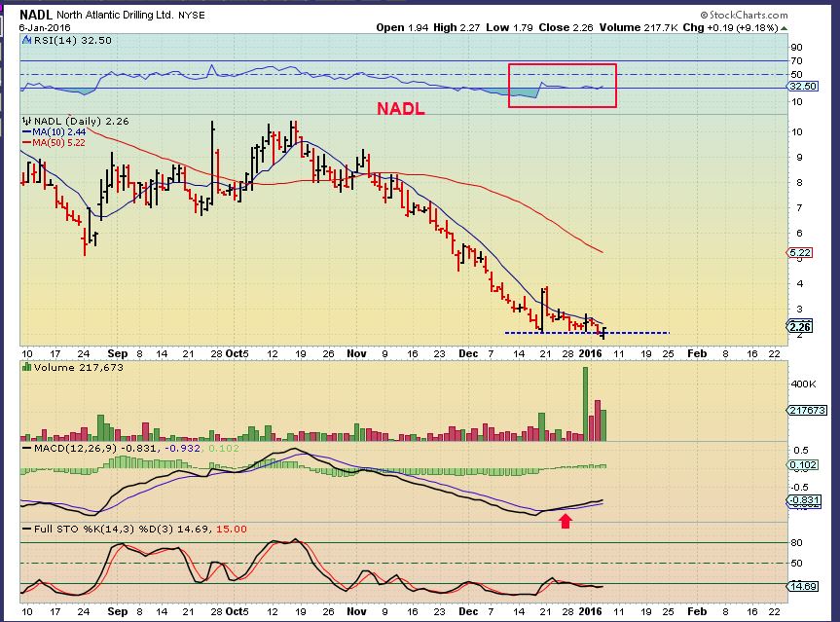Click the MA(50) 5.22 legend text
The height and width of the screenshot is (622, 840).
tap(59, 142)
